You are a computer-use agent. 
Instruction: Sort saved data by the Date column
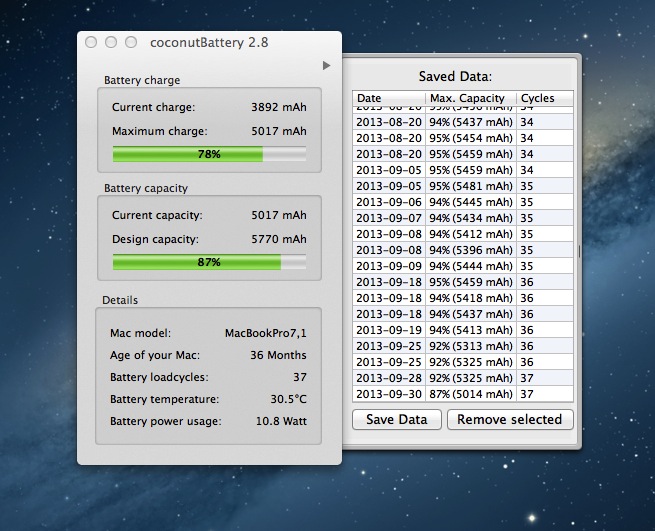[x=389, y=98]
